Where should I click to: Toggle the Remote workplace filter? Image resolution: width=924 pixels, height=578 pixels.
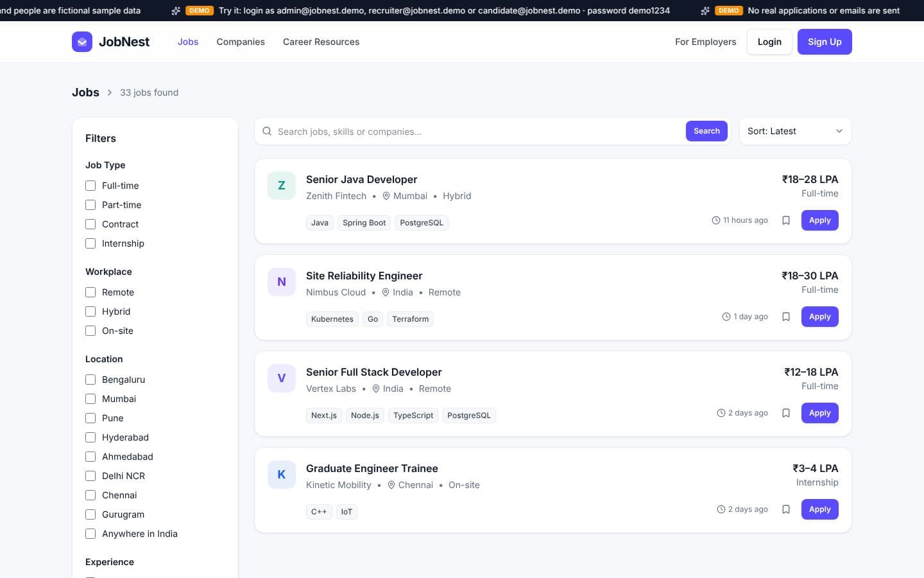pos(90,292)
